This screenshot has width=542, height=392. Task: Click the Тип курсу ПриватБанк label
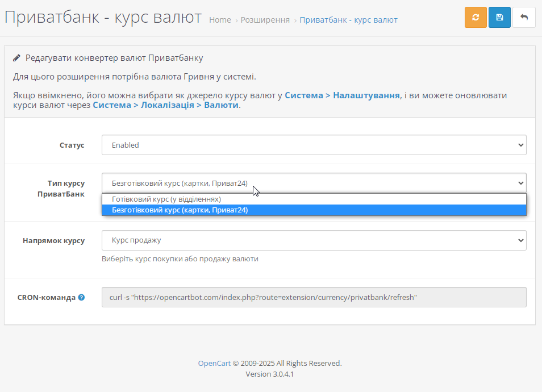61,189
